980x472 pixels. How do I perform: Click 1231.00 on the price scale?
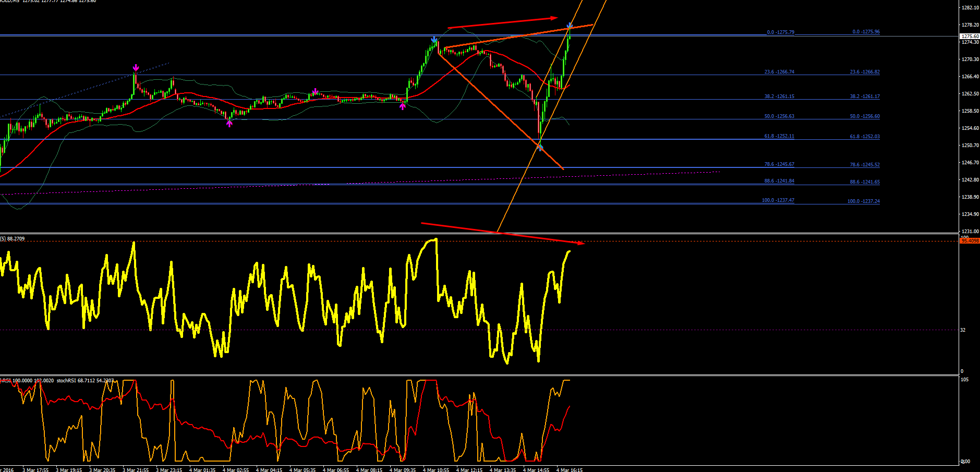[x=970, y=232]
